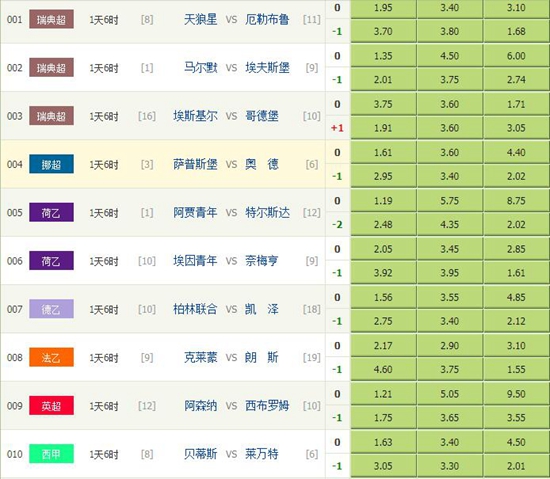The image size is (550, 479).
Task: Open the team link 厄勒布鲁
Action: 267,19
